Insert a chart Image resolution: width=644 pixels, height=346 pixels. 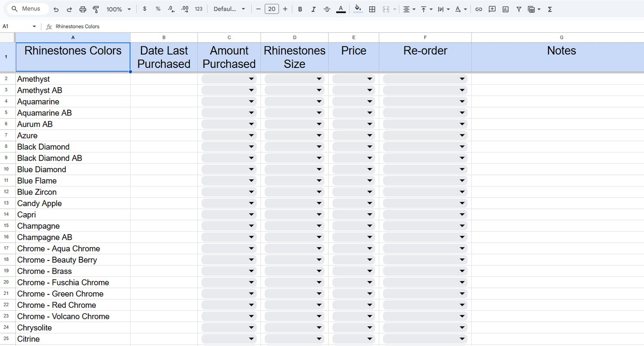tap(506, 9)
